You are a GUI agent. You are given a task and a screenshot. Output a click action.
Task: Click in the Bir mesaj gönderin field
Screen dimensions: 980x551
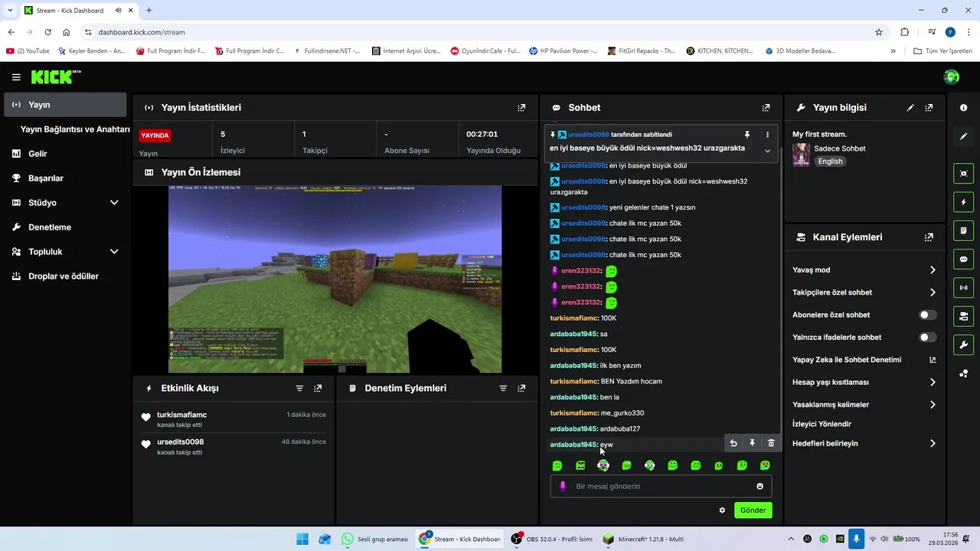pyautogui.click(x=661, y=486)
